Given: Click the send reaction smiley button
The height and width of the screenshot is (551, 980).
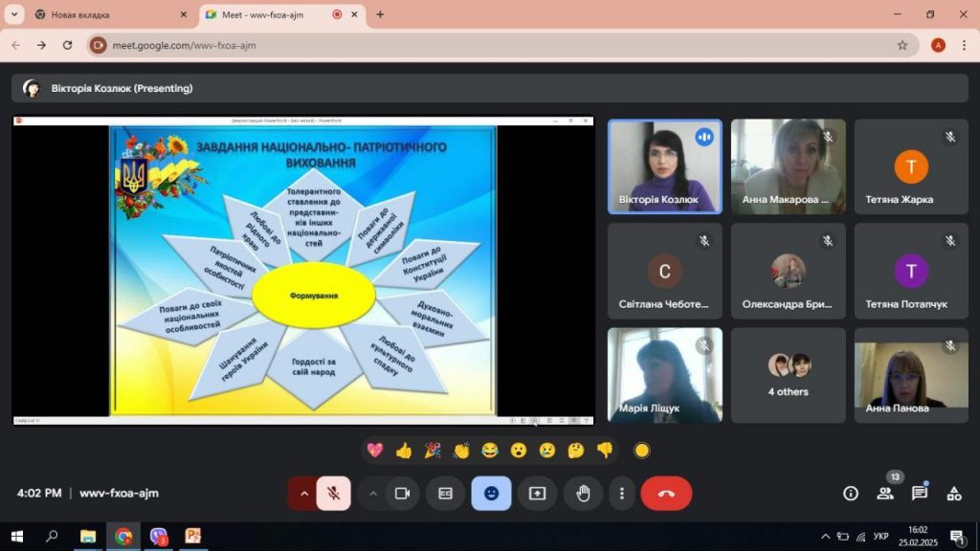Looking at the screenshot, I should pyautogui.click(x=491, y=494).
